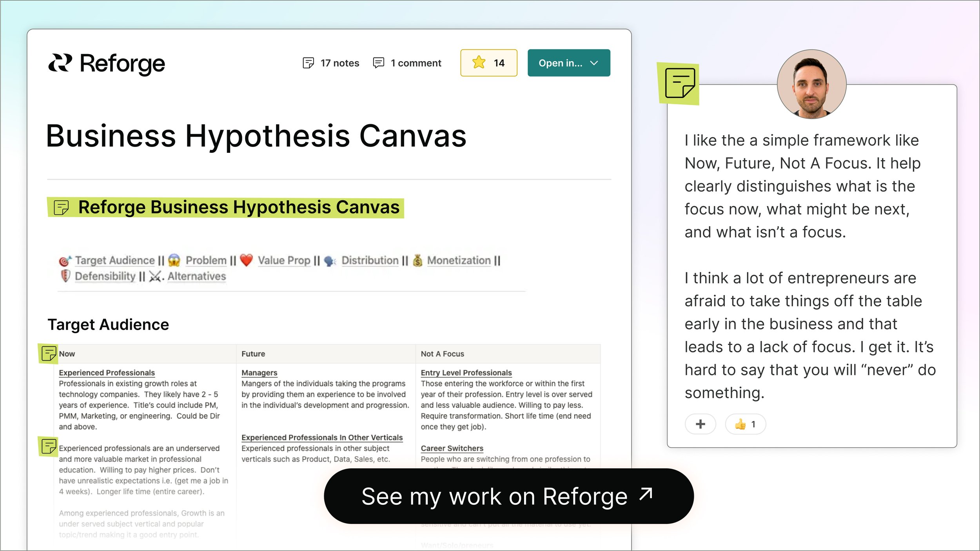Click Experienced Professionals heading
Image resolution: width=980 pixels, height=551 pixels.
(107, 373)
